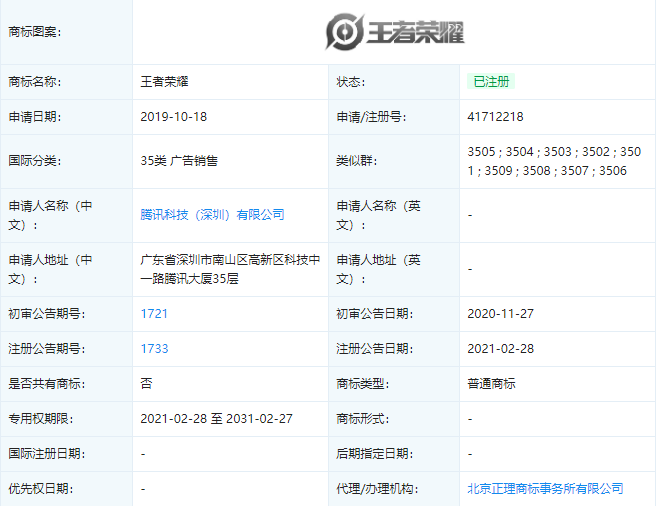Select the class value 35类 广告销售

(179, 161)
